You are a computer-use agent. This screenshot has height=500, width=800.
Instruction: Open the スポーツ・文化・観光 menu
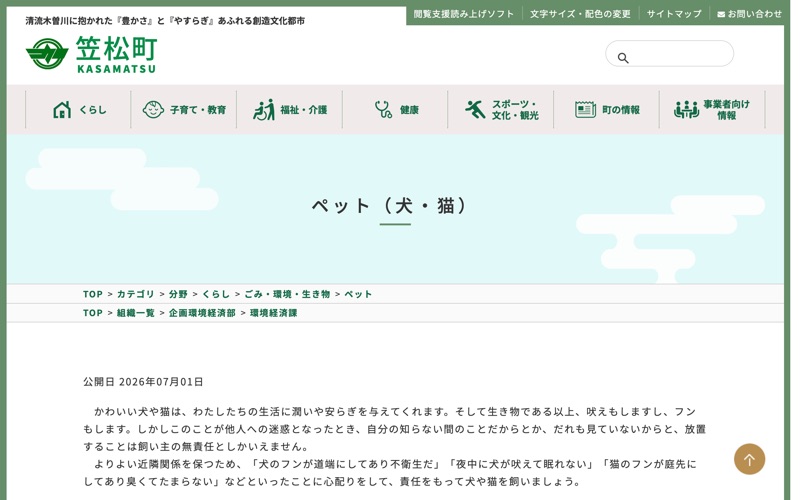[501, 110]
